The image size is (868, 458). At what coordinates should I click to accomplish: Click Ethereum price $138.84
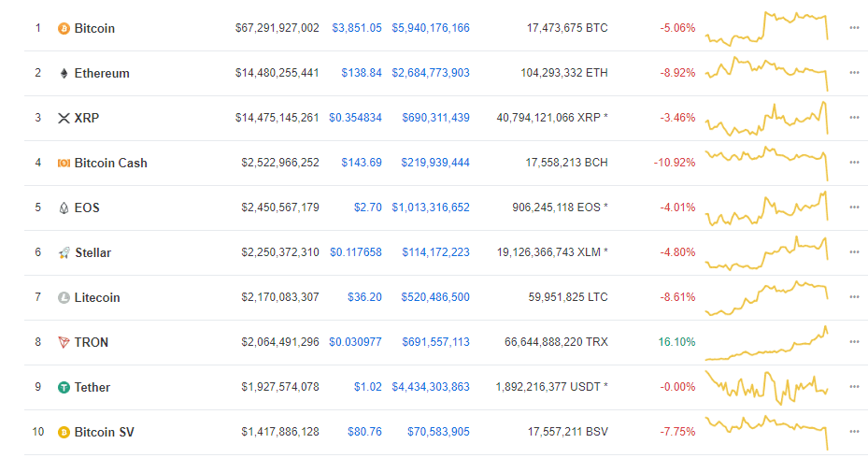pos(362,73)
